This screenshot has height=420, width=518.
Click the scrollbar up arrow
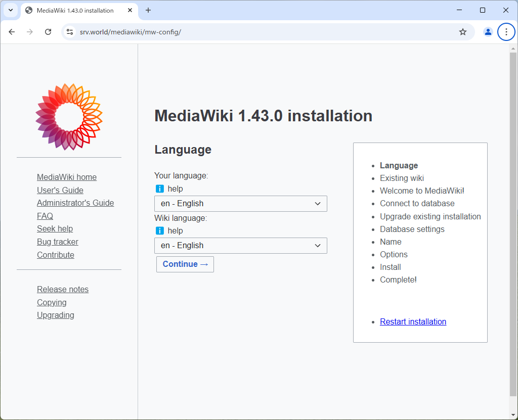(513, 49)
